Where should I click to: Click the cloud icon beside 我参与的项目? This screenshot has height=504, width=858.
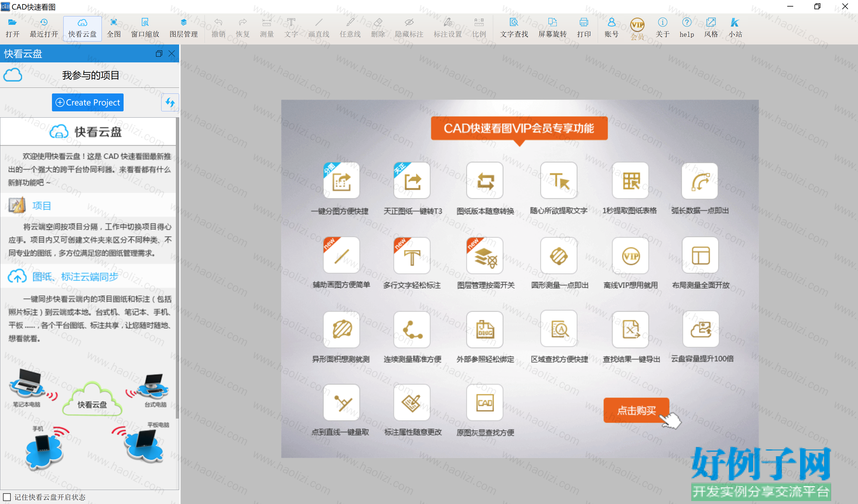13,75
